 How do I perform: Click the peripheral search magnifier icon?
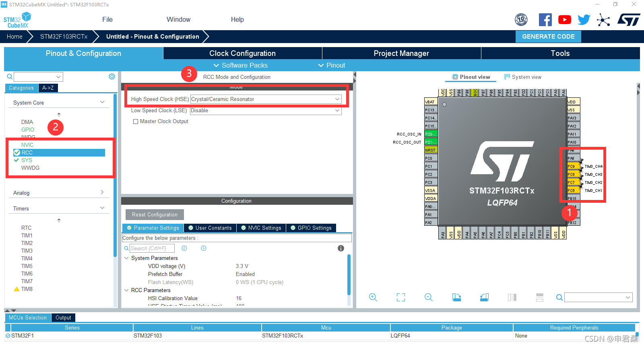(10, 76)
